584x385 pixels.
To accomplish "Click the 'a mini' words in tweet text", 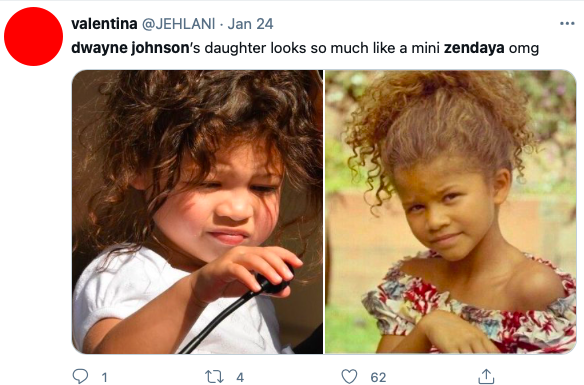I will tap(420, 48).
